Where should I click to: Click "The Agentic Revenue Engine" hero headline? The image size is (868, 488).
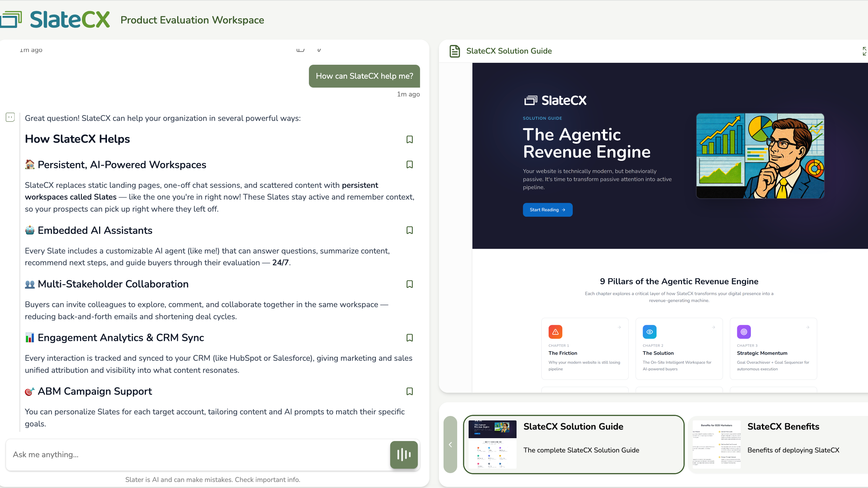(587, 143)
